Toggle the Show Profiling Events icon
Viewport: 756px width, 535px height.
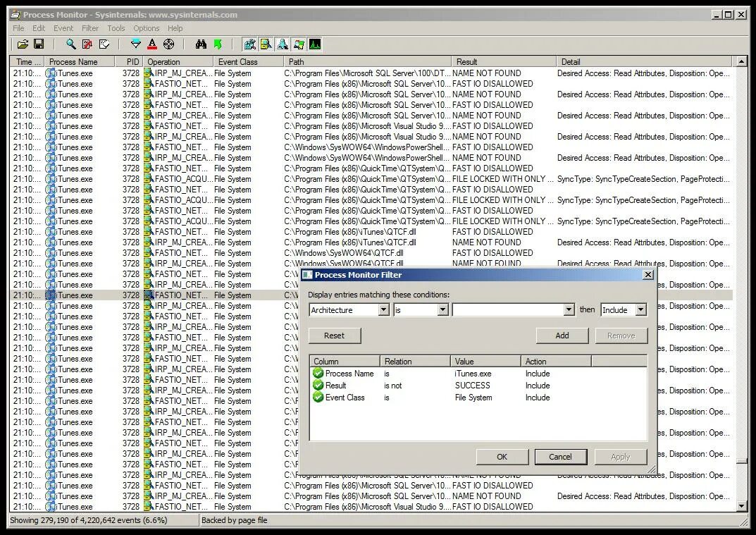[315, 44]
